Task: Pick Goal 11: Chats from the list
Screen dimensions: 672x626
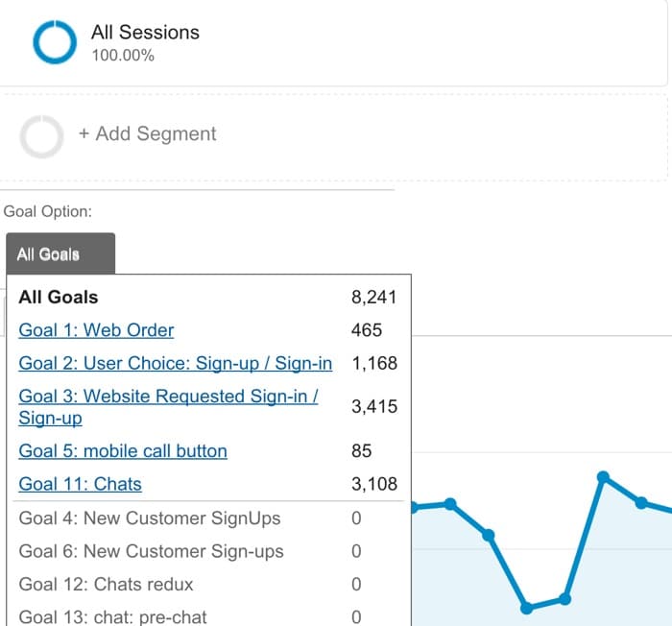Action: pos(81,484)
